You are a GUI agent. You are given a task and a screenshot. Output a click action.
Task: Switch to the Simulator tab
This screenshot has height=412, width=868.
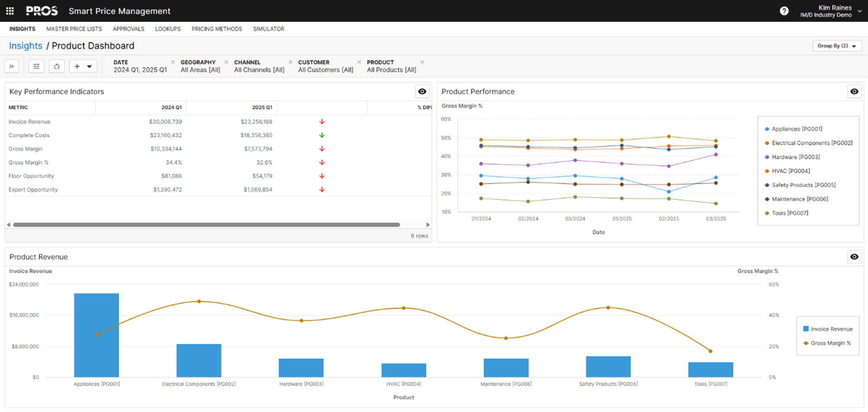[269, 29]
